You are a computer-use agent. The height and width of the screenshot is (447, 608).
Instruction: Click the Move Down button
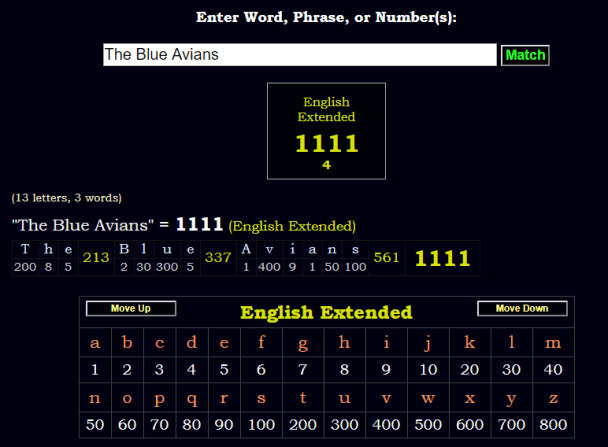click(522, 309)
